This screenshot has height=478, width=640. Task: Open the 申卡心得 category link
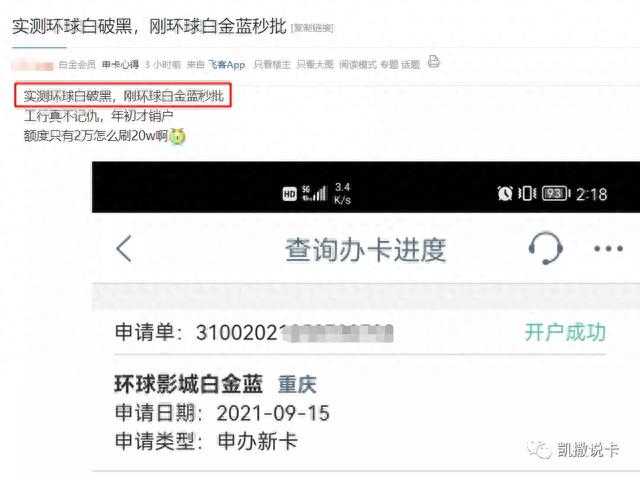click(120, 64)
